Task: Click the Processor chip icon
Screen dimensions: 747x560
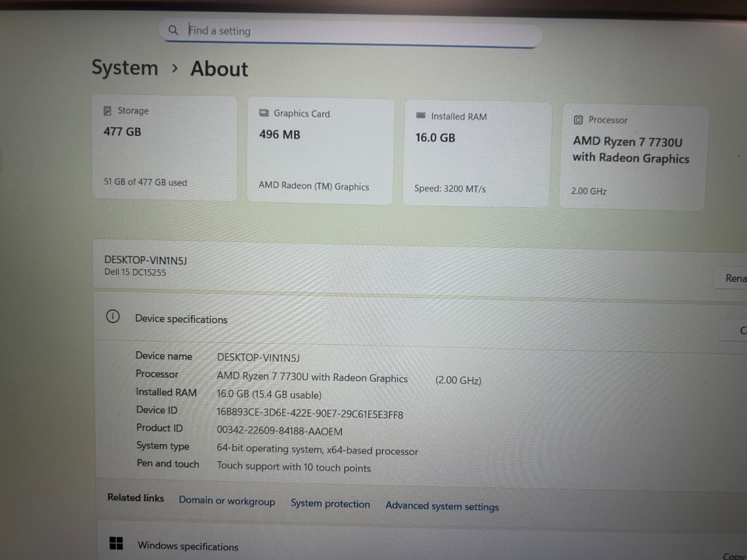Action: tap(578, 120)
